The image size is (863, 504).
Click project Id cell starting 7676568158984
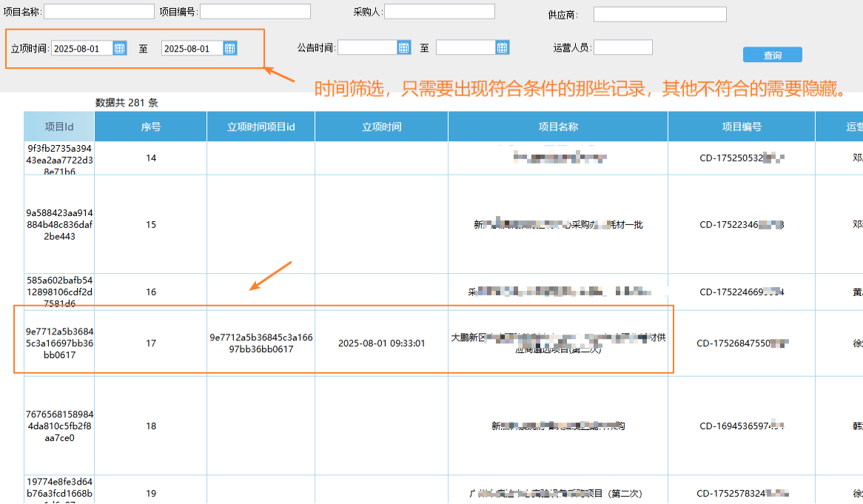coord(59,426)
